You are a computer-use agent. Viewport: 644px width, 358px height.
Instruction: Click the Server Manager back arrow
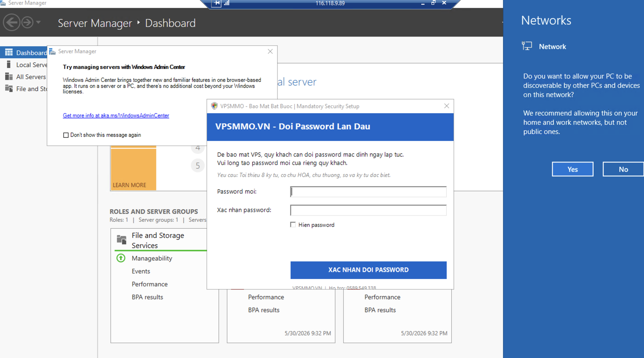point(12,22)
